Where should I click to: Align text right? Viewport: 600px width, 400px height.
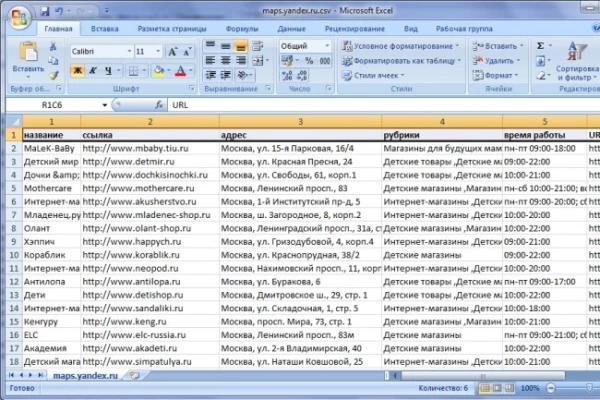(241, 60)
